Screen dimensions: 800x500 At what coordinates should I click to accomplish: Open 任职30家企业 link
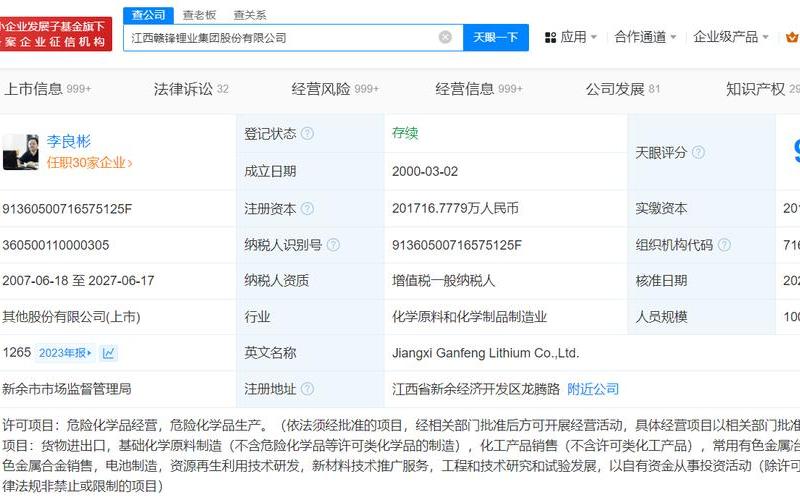89,163
